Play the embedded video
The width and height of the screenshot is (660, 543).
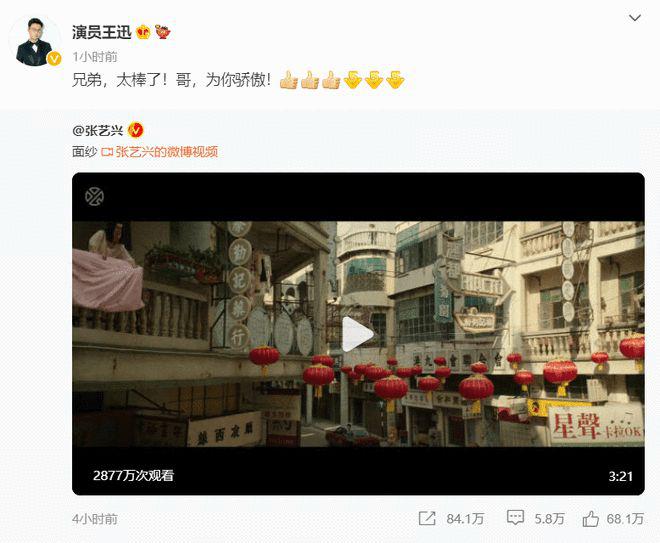point(358,334)
